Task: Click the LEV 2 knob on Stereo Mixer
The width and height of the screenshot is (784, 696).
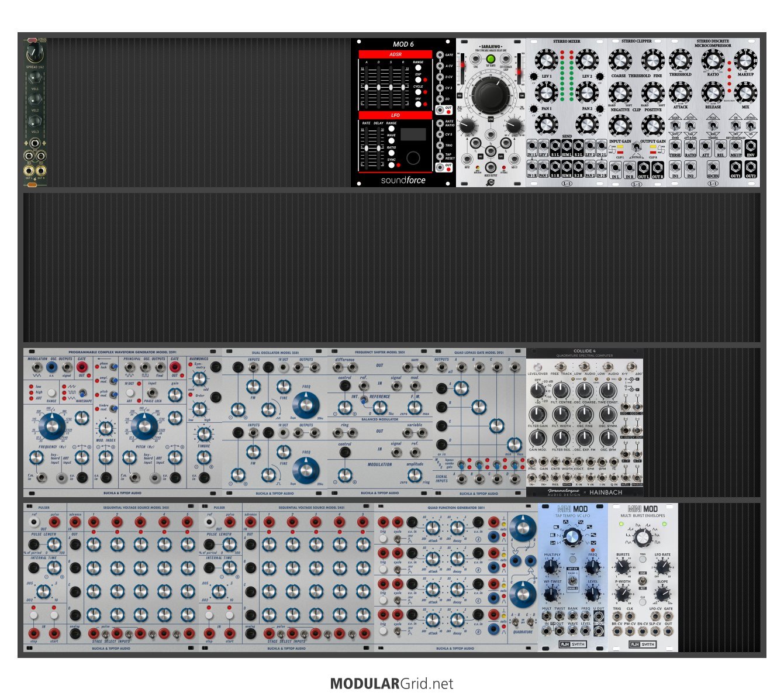Action: click(586, 60)
